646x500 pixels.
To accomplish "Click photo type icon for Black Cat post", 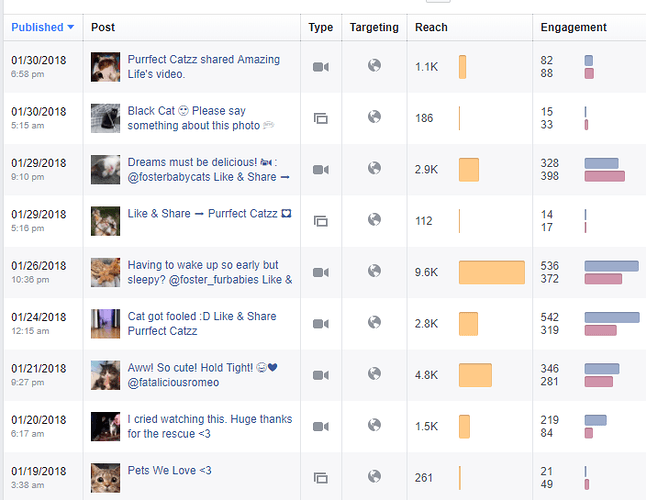I will pyautogui.click(x=320, y=118).
